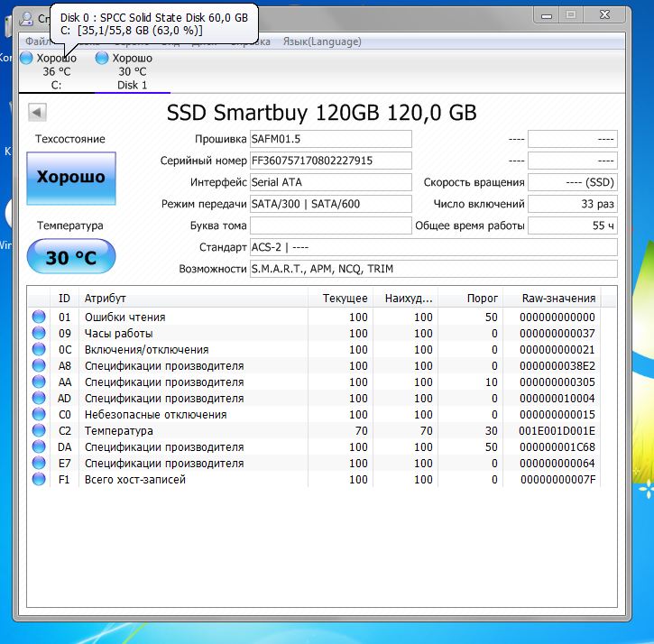Click the Наихуд... column header

(405, 299)
